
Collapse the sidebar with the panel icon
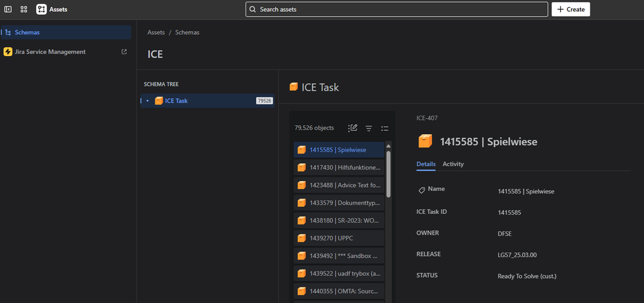coord(8,9)
